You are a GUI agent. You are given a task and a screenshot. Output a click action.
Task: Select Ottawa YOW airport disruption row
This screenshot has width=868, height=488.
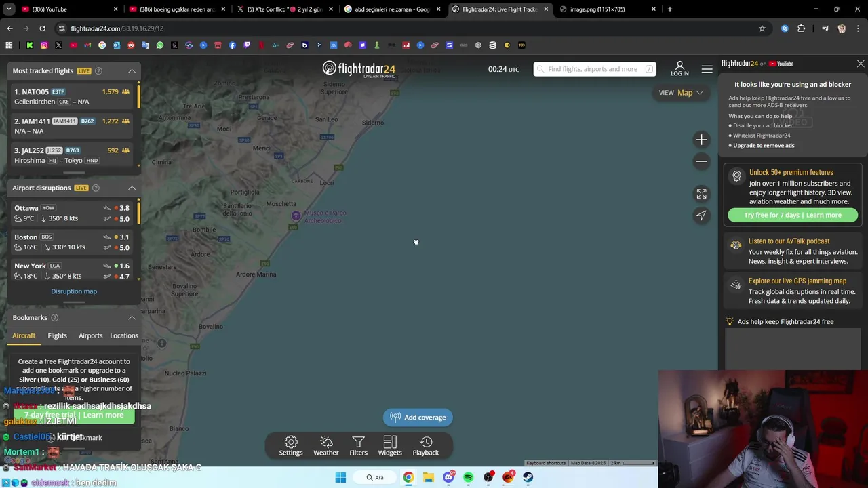[73, 213]
